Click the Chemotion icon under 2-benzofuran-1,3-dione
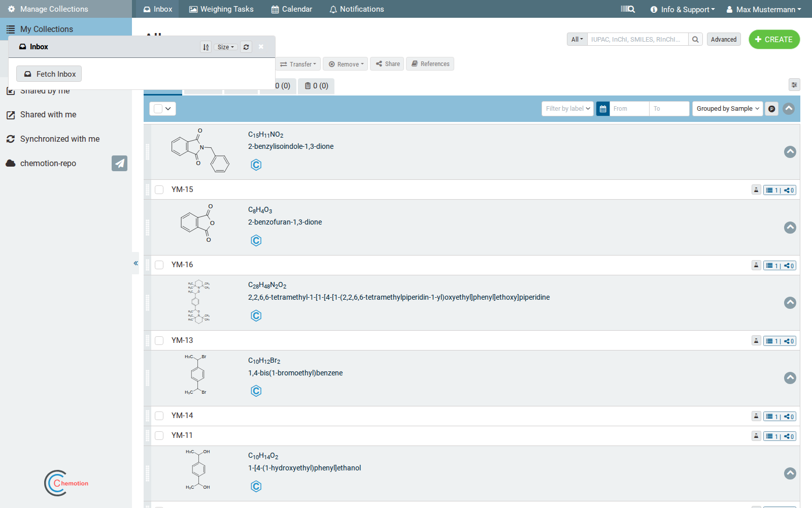This screenshot has width=812, height=508. (x=256, y=240)
